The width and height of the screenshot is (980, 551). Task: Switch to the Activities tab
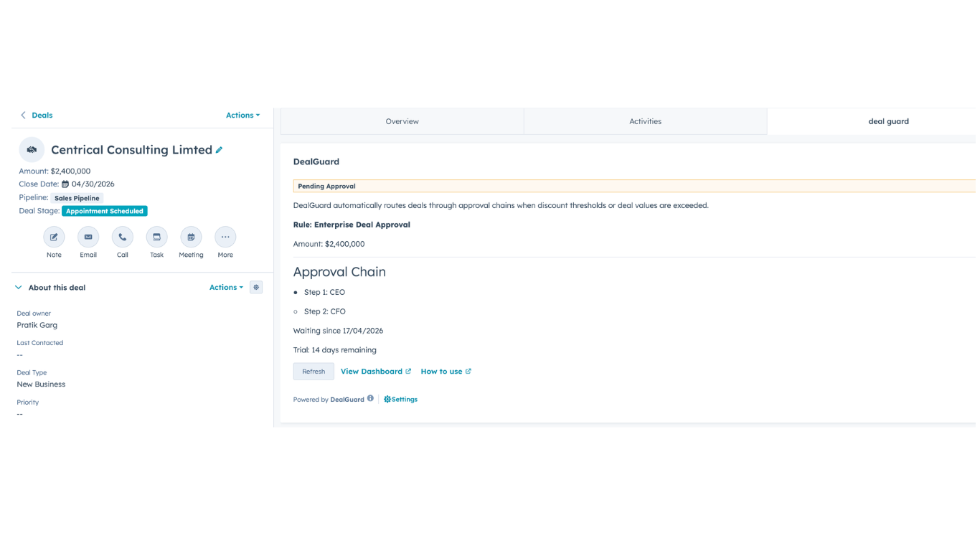pyautogui.click(x=645, y=121)
